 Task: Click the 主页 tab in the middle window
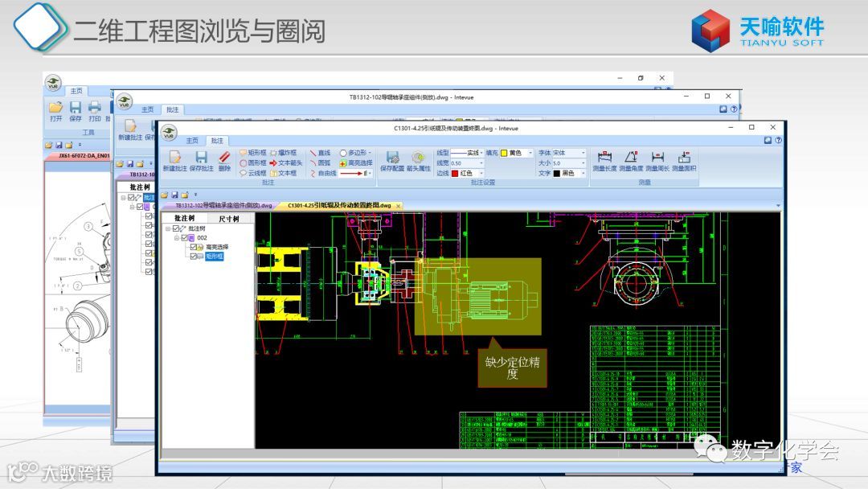pos(147,109)
